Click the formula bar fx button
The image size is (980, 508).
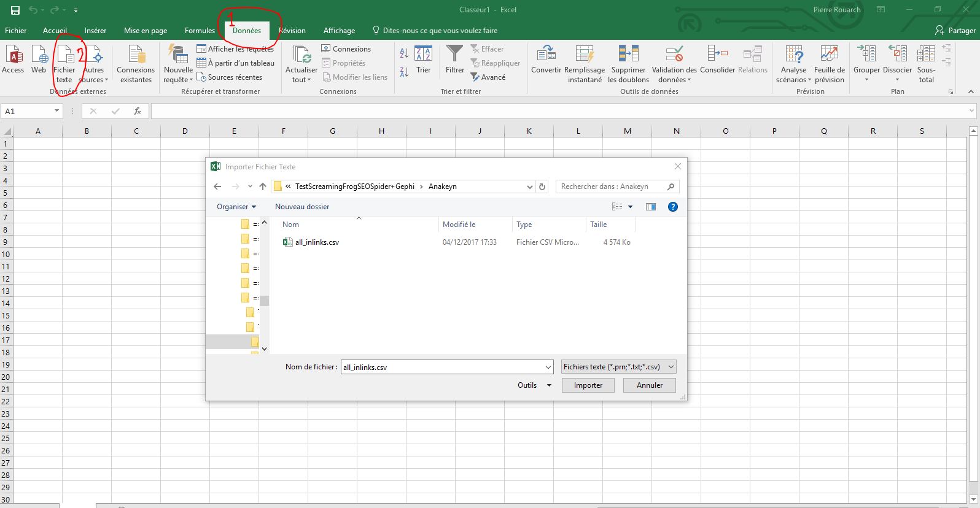click(138, 111)
